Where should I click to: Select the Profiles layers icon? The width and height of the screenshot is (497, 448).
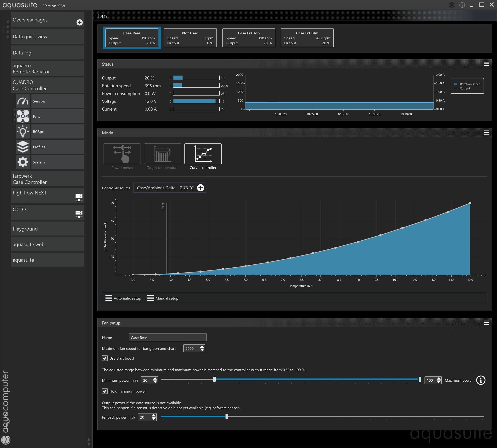[23, 147]
